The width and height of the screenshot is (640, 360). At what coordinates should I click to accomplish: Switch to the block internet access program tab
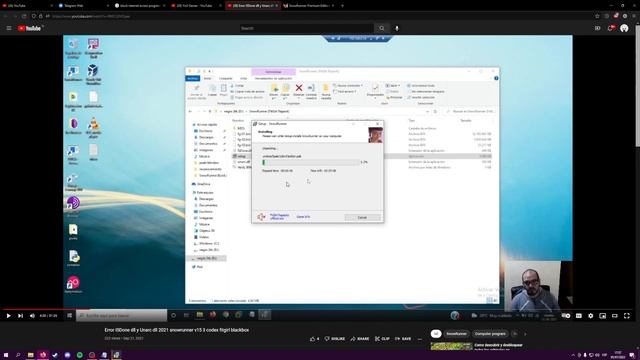(139, 6)
